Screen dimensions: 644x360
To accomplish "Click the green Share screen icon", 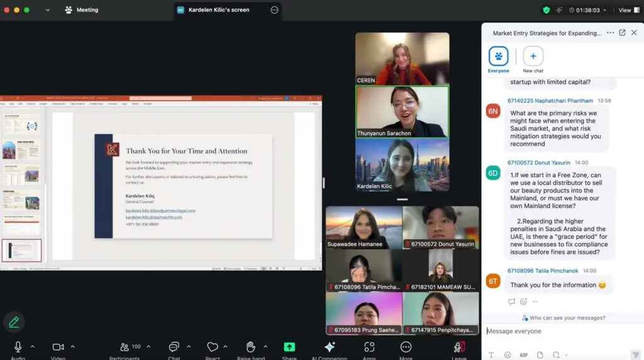I will (289, 347).
